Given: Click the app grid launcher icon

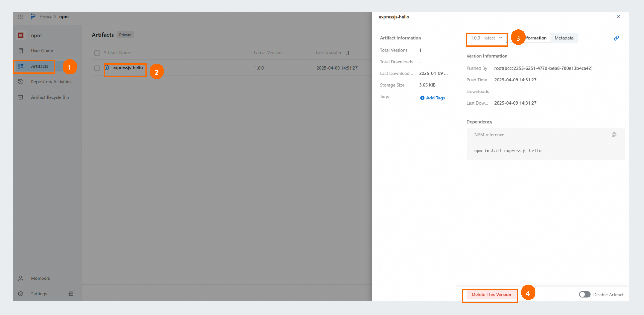Looking at the screenshot, I should click(21, 17).
